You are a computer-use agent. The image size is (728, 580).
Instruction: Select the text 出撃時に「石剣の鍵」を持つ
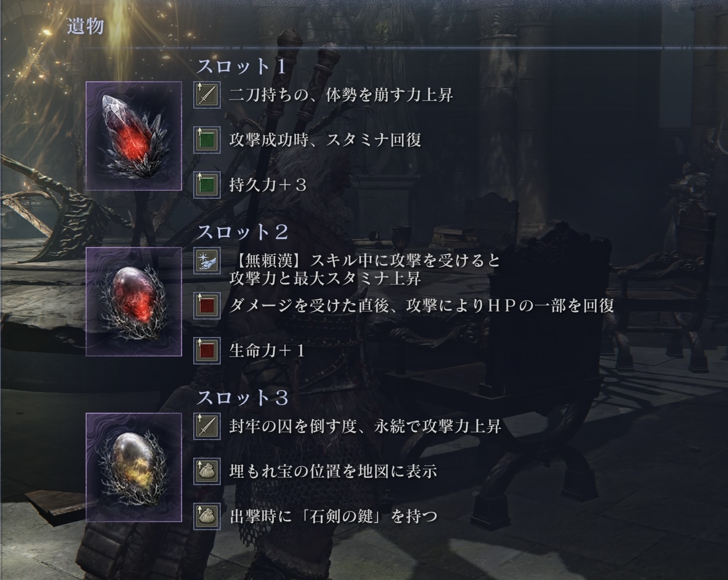(x=333, y=516)
